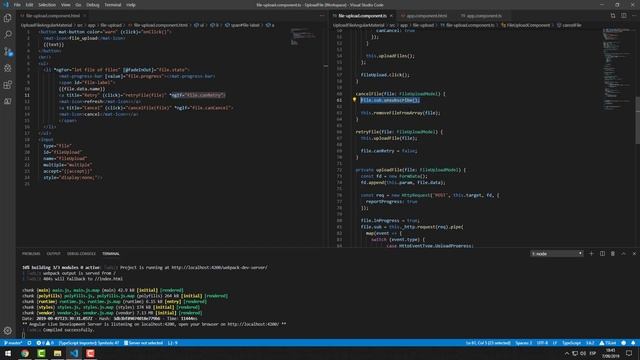The height and width of the screenshot is (360, 640).
Task: Open the Selection menu
Action: (47, 5)
